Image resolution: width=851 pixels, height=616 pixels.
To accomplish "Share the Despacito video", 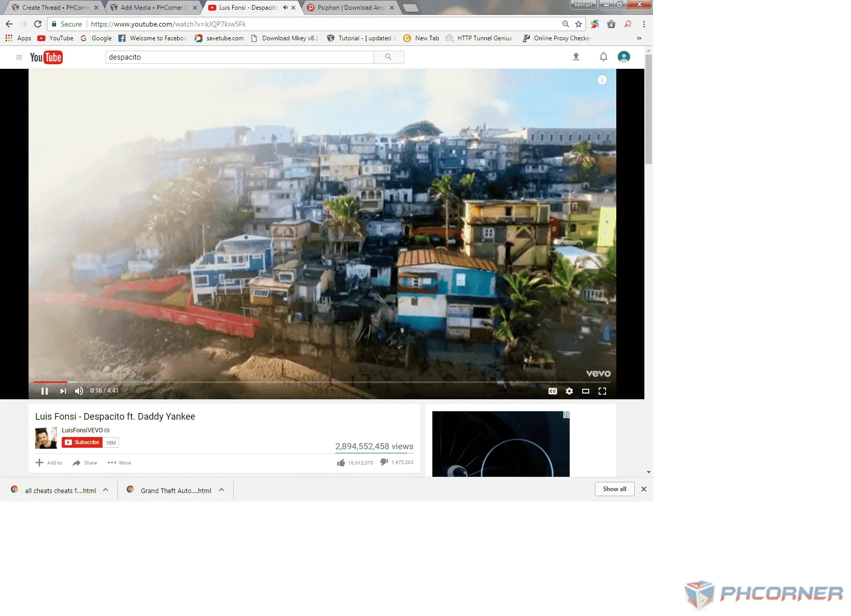I will coord(85,463).
